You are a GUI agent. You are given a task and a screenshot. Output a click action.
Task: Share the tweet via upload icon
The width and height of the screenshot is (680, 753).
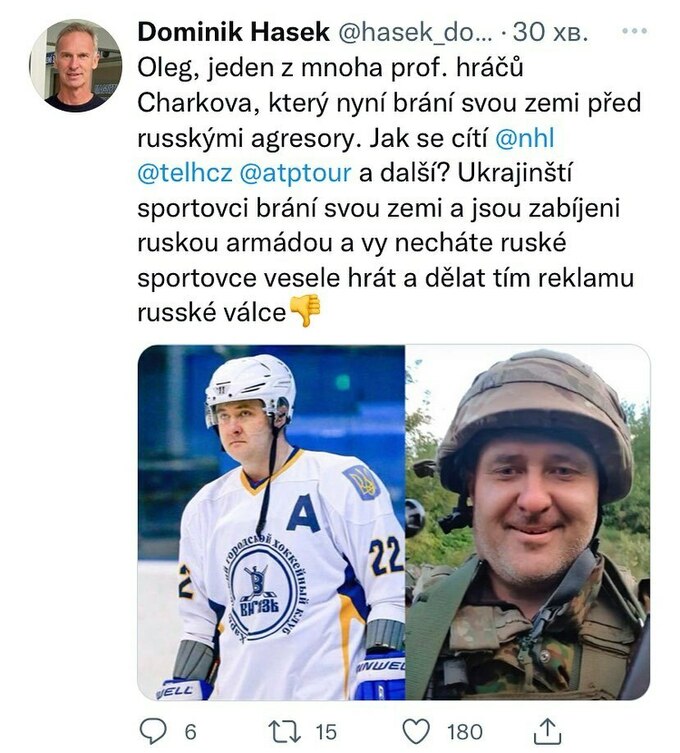click(547, 731)
